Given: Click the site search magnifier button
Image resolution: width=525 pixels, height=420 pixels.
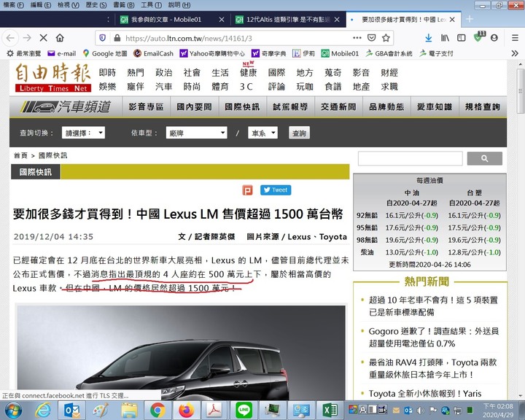Looking at the screenshot, I should click(484, 158).
